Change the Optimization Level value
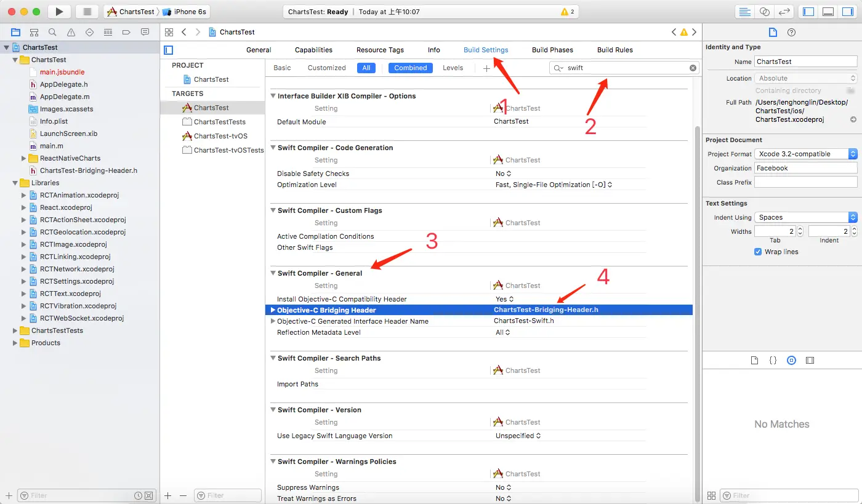862x504 pixels. [x=554, y=185]
